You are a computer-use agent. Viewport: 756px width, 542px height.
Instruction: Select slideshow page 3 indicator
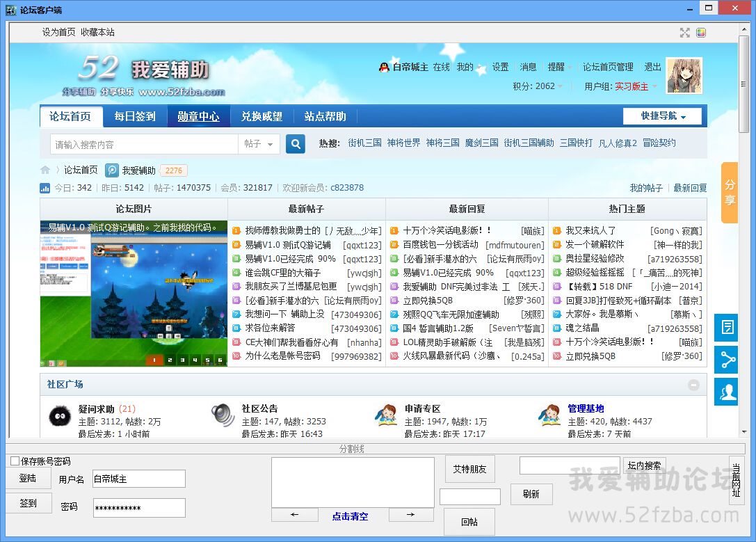tap(182, 360)
